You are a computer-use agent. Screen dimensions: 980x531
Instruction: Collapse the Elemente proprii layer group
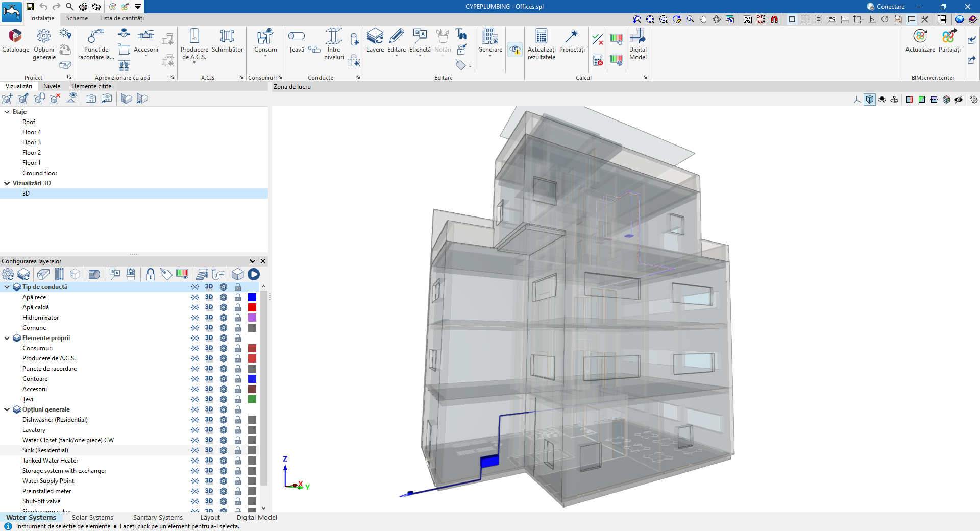pyautogui.click(x=7, y=338)
